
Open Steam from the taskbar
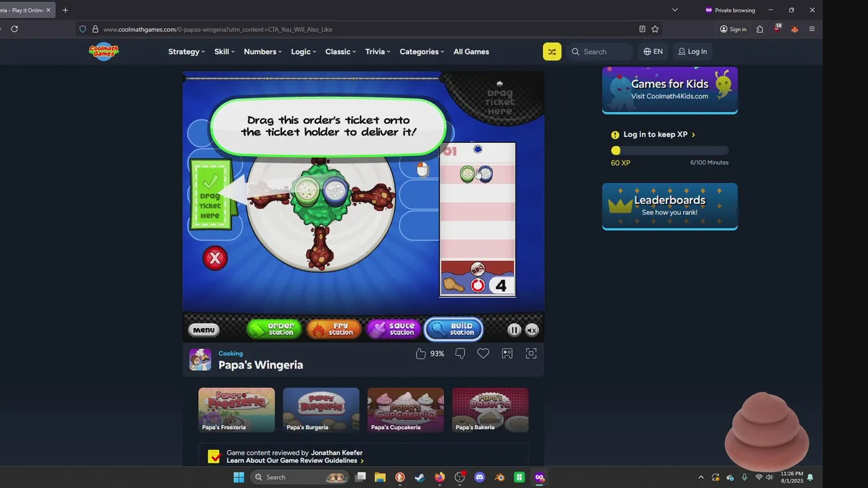coord(420,477)
